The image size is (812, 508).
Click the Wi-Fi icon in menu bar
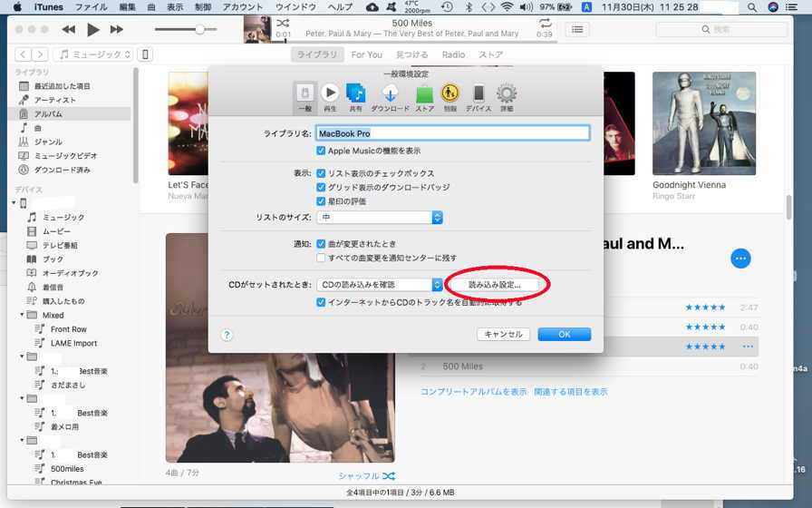507,7
